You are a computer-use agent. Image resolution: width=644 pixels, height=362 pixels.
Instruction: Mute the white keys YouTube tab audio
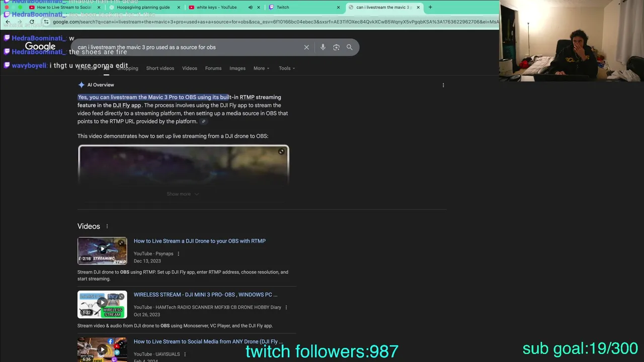(x=250, y=7)
